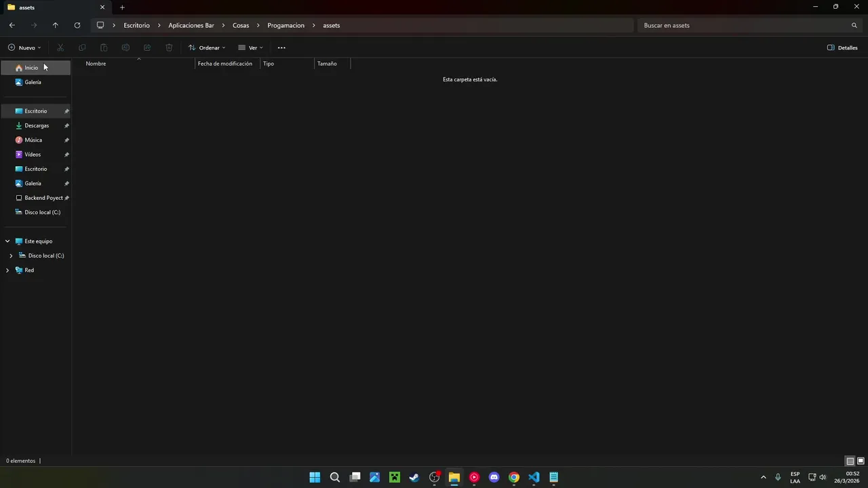Open Backend Poyect pinned folder

[x=35, y=198]
